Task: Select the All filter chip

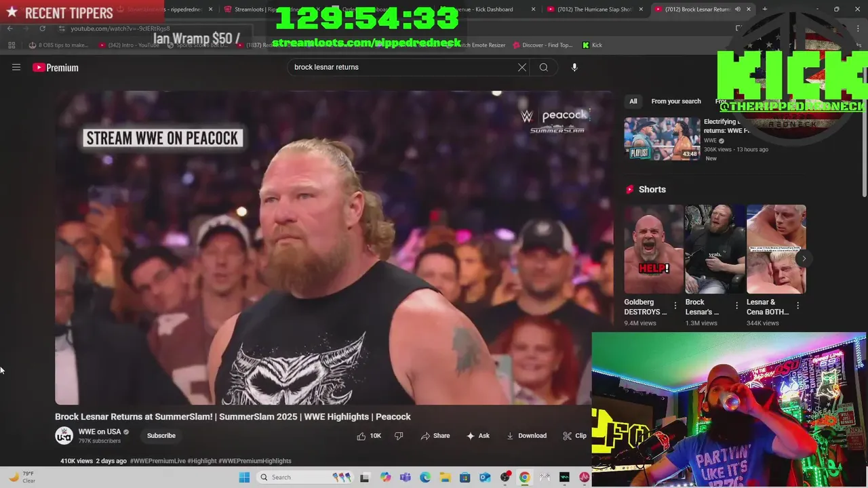Action: click(x=633, y=102)
